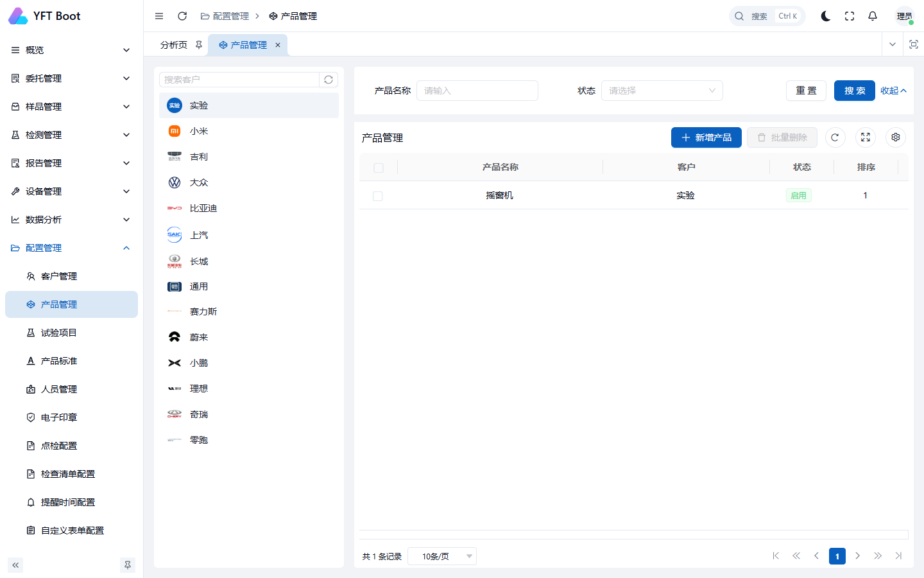Image resolution: width=924 pixels, height=578 pixels.
Task: Click the 收起 collapse link
Action: coord(893,91)
